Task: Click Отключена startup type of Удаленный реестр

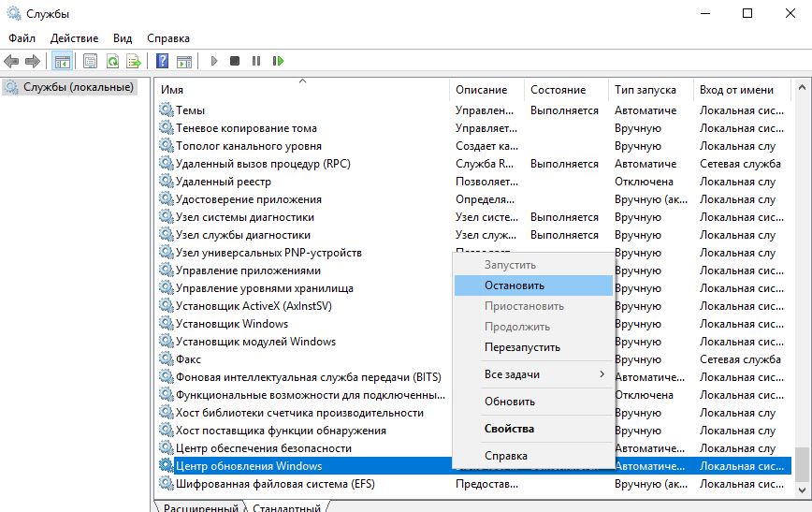Action: [x=644, y=182]
